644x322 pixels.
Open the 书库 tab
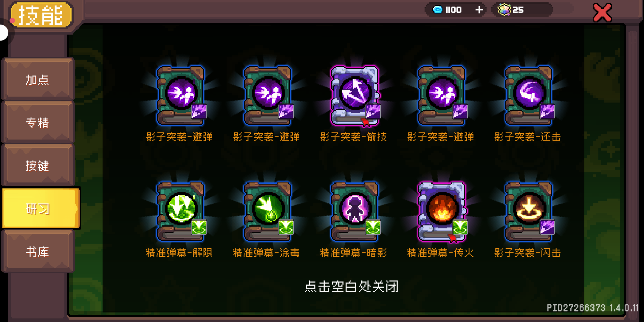click(38, 252)
